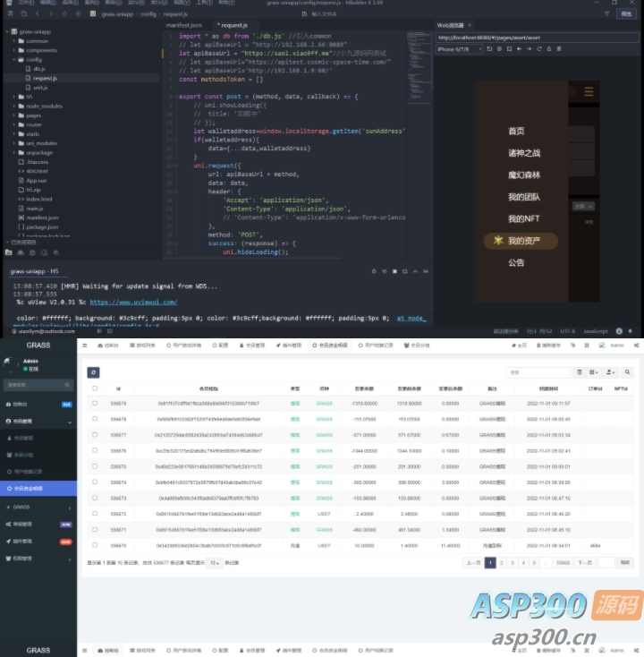Viewport: 644px width, 657px height.
Task: Click the search magnifier icon beside the table toolbar
Action: [x=627, y=372]
